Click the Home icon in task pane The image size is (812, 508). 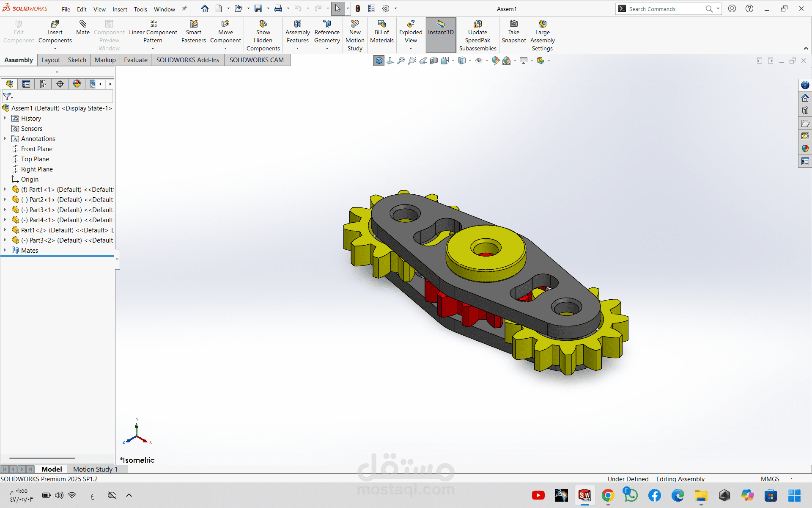click(x=805, y=98)
